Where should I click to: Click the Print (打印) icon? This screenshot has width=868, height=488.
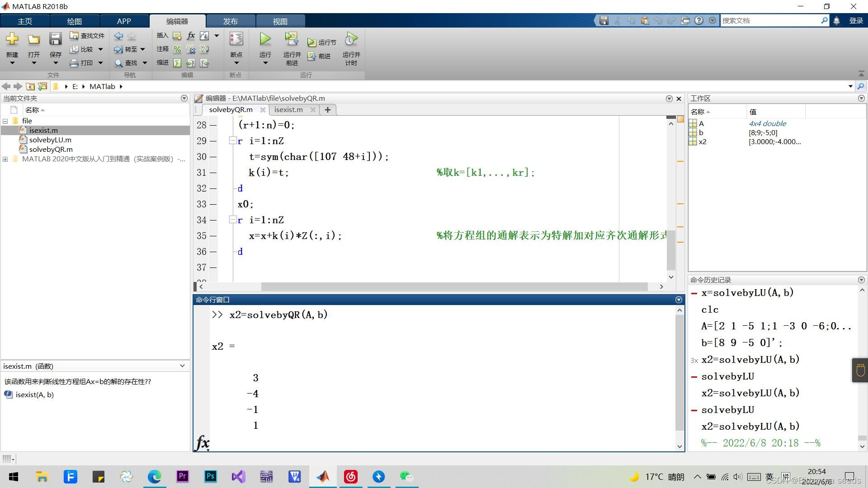tap(74, 63)
